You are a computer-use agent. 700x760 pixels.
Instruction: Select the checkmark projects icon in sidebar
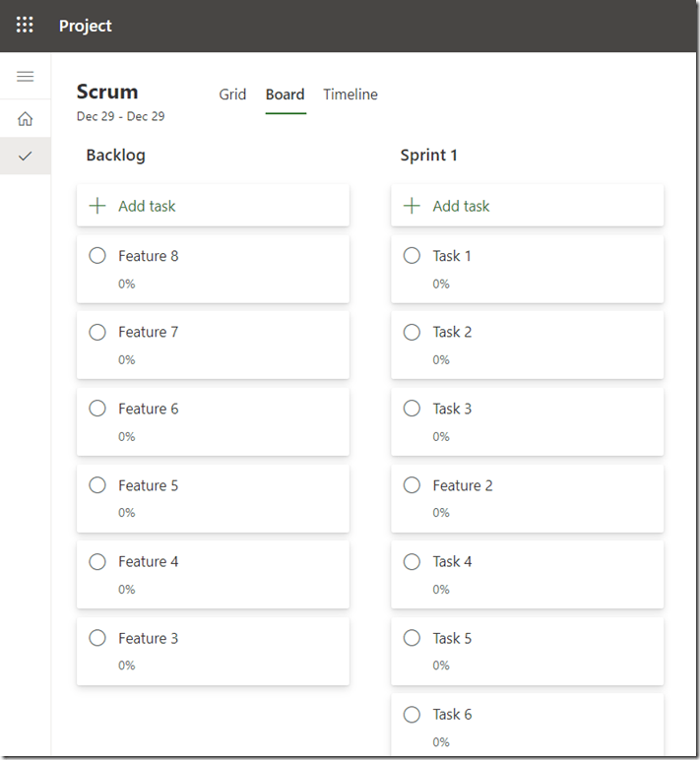(26, 156)
